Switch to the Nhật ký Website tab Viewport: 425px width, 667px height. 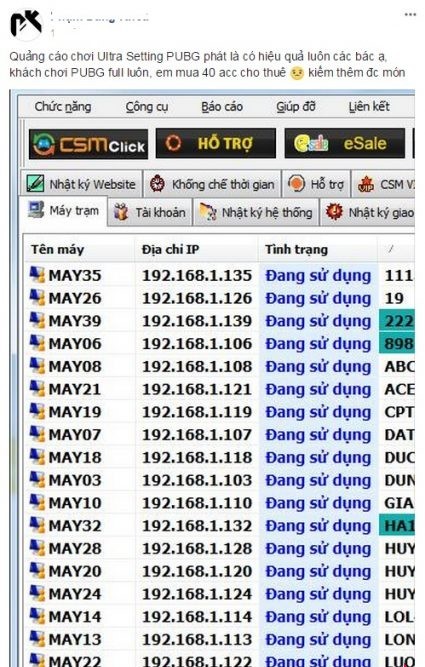point(81,184)
